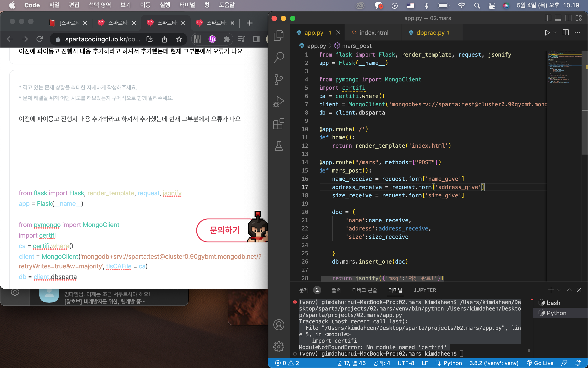Create a new terminal with plus icon
Image resolution: width=588 pixels, height=368 pixels.
tap(551, 290)
